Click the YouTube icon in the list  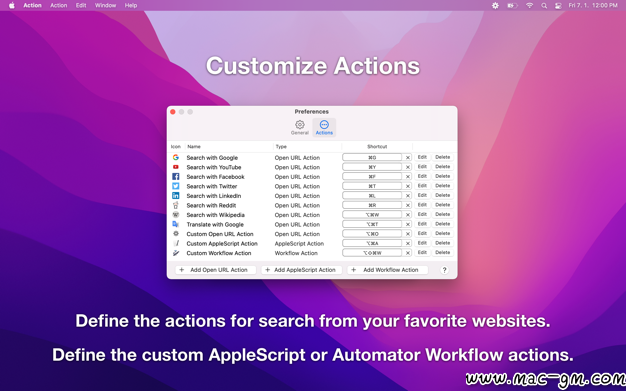(176, 167)
